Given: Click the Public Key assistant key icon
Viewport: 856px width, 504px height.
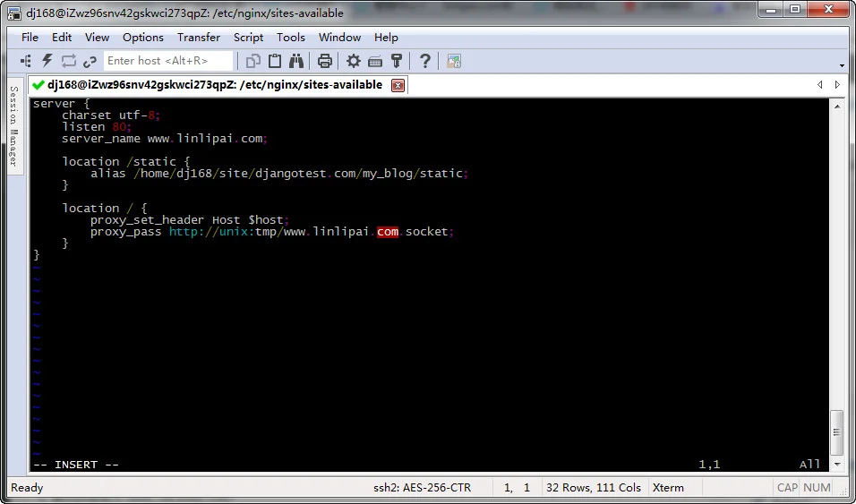Looking at the screenshot, I should [397, 61].
